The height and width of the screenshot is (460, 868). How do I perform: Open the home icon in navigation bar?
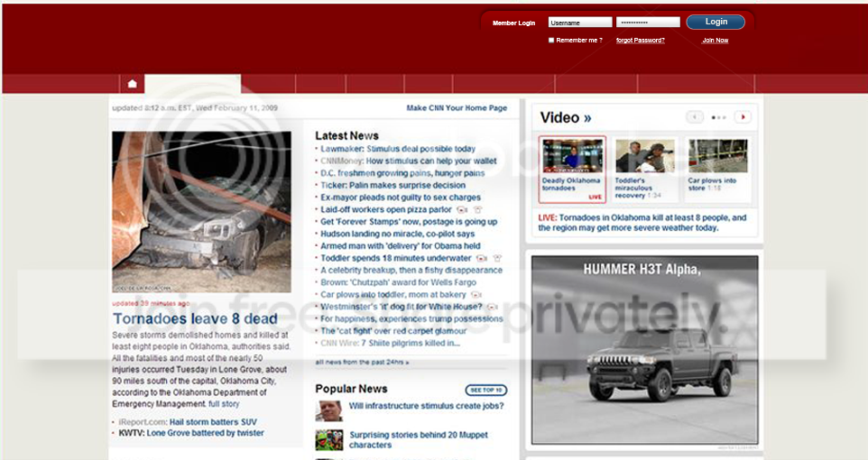coord(133,84)
